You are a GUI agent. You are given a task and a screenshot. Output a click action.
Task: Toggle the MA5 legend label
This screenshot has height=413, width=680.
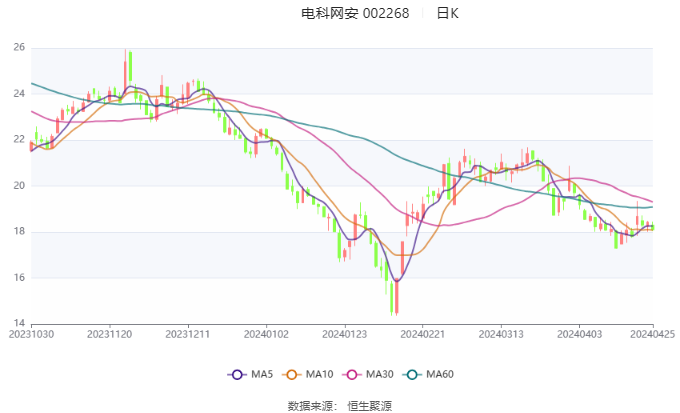point(262,374)
